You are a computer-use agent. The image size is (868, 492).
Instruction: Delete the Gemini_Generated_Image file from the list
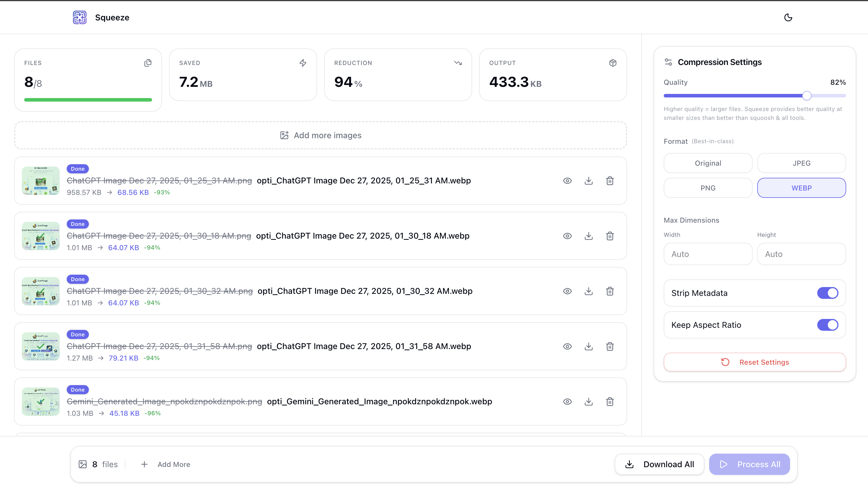(610, 402)
